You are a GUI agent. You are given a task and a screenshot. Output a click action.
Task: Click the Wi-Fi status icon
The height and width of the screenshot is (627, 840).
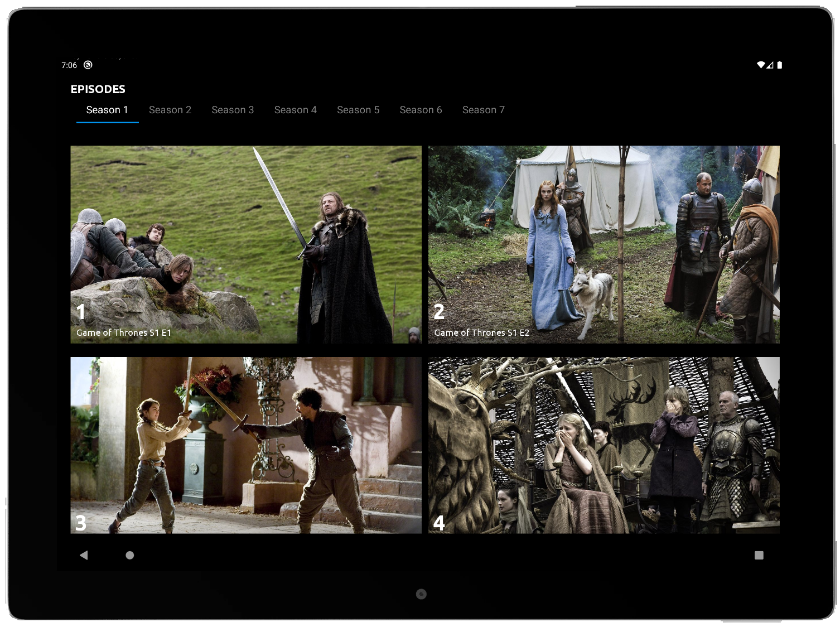pyautogui.click(x=761, y=65)
